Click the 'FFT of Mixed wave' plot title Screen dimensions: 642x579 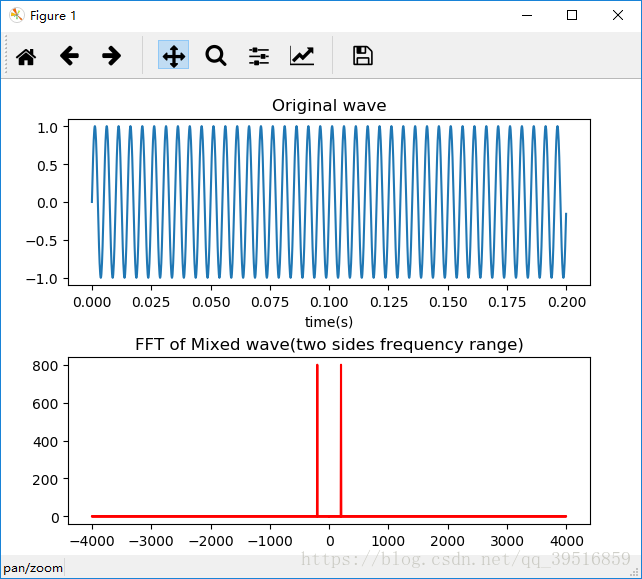click(329, 344)
